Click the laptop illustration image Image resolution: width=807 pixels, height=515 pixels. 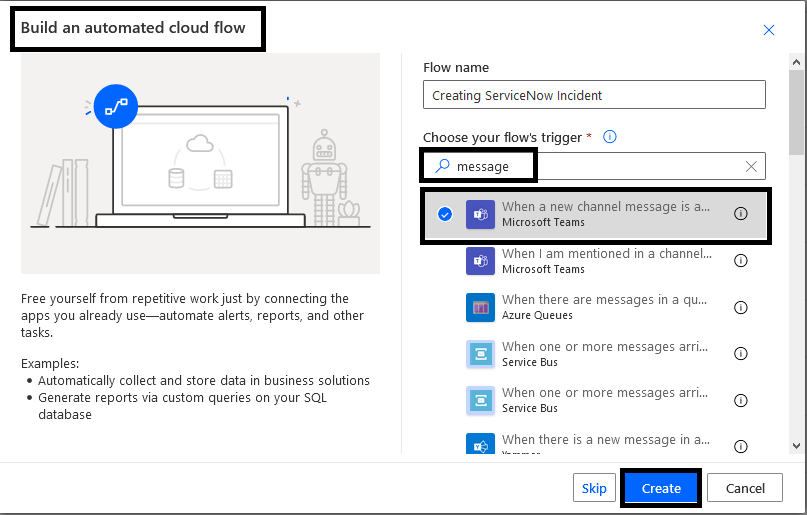[x=201, y=164]
